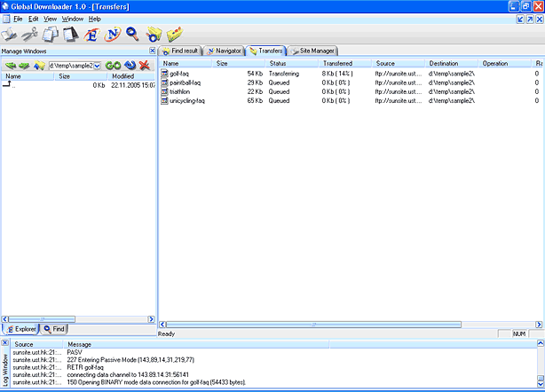Click the golf-faq file icon

coord(164,74)
